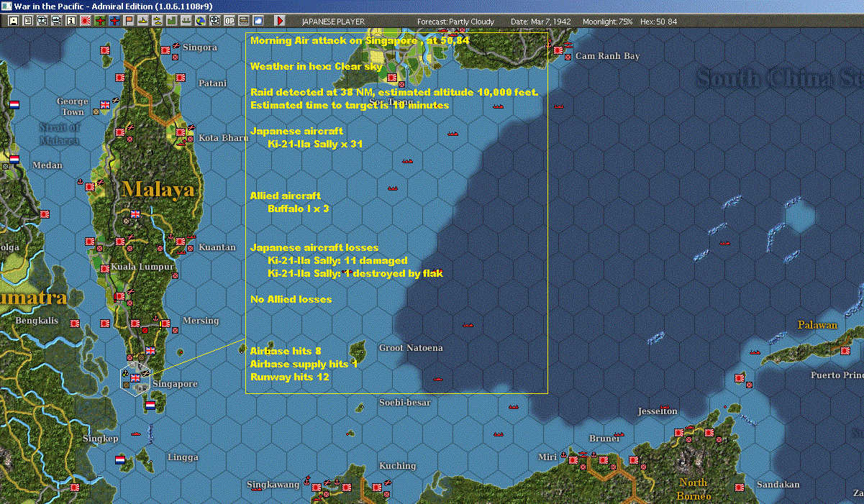
Task: Click the red play arrow end-turn button
Action: pos(280,22)
